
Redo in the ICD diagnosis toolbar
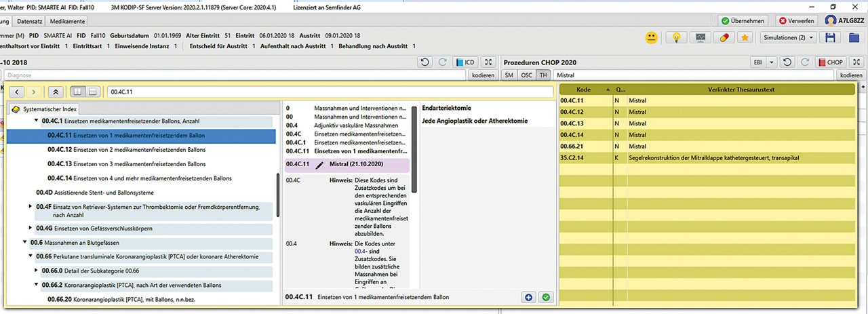(442, 62)
